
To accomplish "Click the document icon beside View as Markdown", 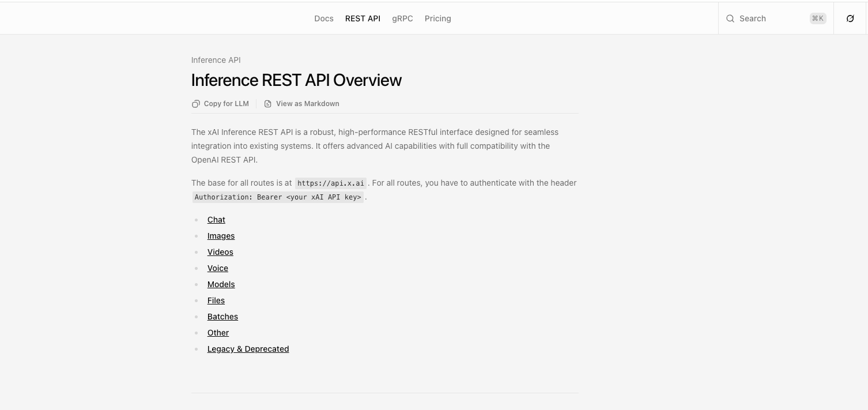I will coord(268,104).
